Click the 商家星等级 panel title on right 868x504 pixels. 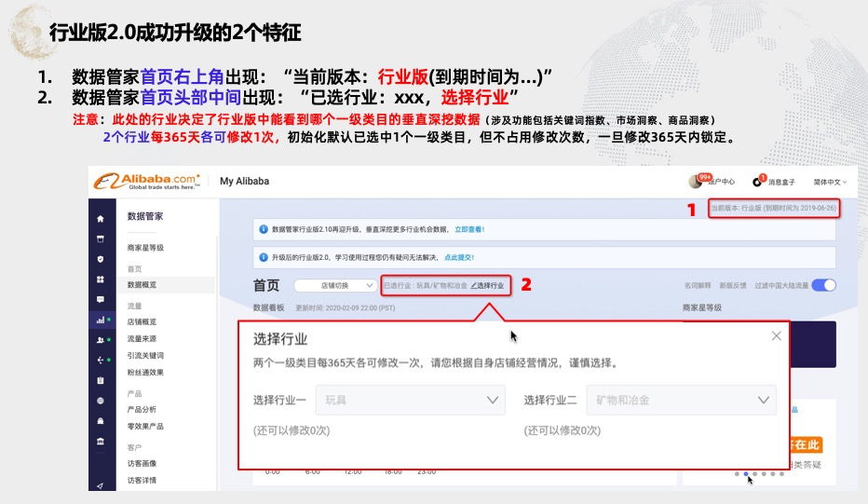702,307
